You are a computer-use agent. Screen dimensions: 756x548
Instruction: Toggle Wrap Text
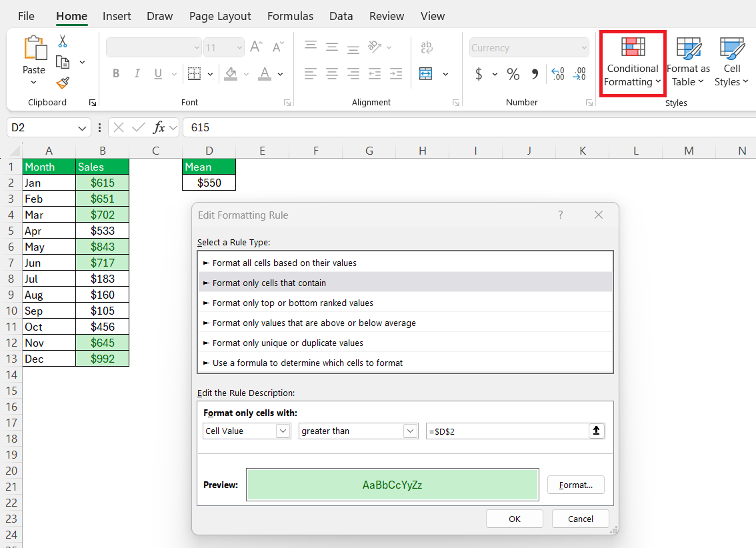click(x=427, y=47)
